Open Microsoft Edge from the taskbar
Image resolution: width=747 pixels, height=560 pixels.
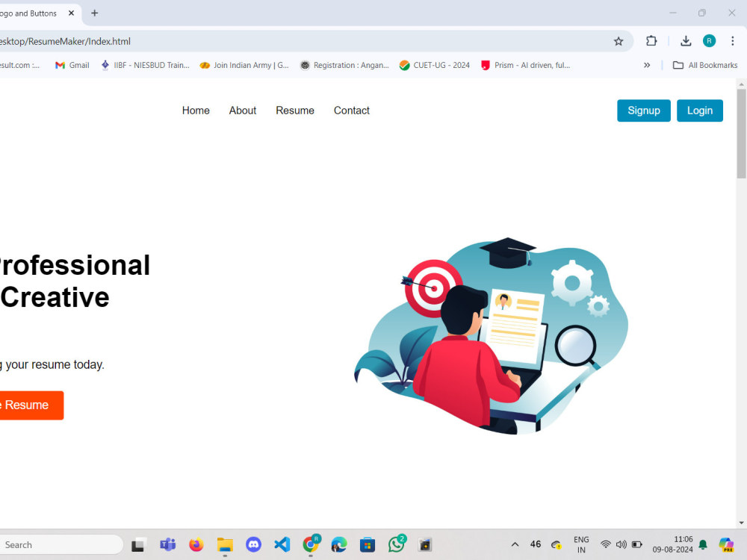(x=339, y=544)
